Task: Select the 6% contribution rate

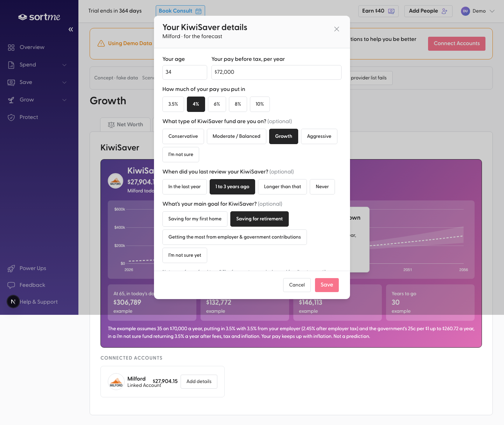Action: (x=217, y=104)
